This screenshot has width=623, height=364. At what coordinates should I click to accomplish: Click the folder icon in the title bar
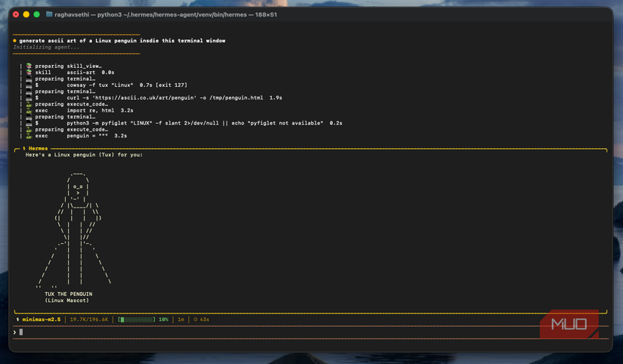pyautogui.click(x=49, y=14)
